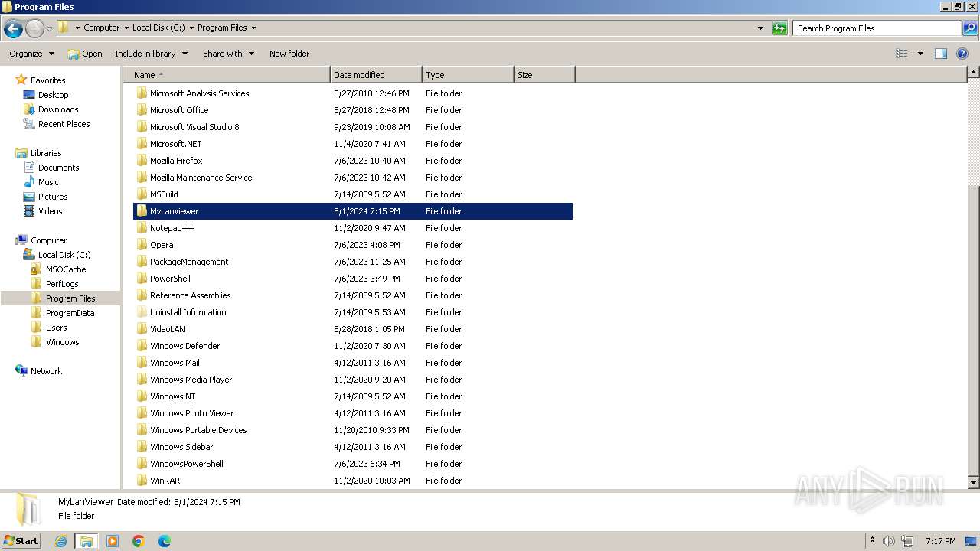Click in the Search Program Files field
Viewport: 980px width, 551px height.
coord(877,28)
